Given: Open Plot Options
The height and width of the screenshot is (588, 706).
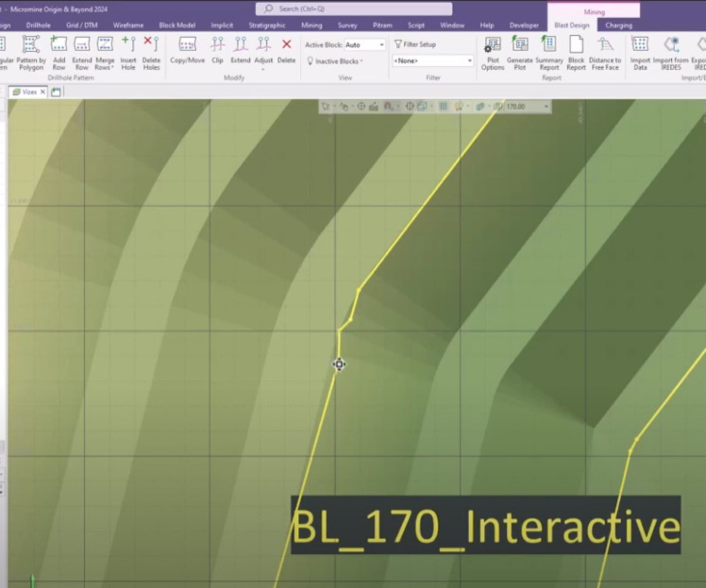Looking at the screenshot, I should click(492, 53).
